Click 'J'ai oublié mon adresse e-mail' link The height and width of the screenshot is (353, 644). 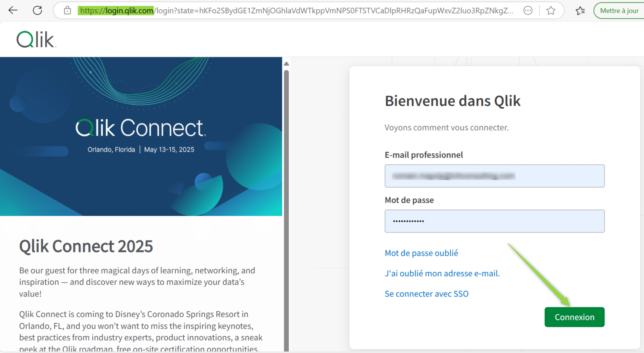click(x=442, y=273)
